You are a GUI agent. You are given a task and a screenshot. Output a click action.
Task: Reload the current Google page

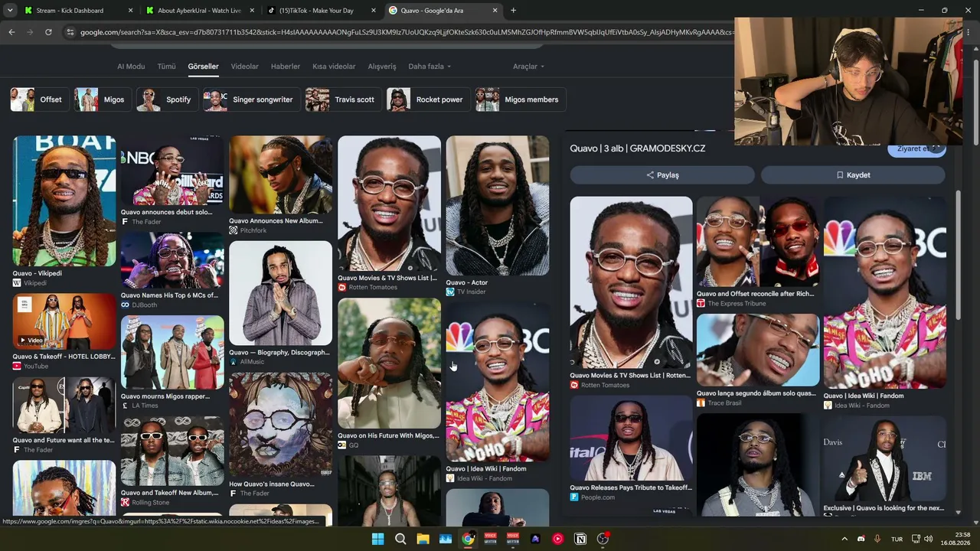coord(48,32)
